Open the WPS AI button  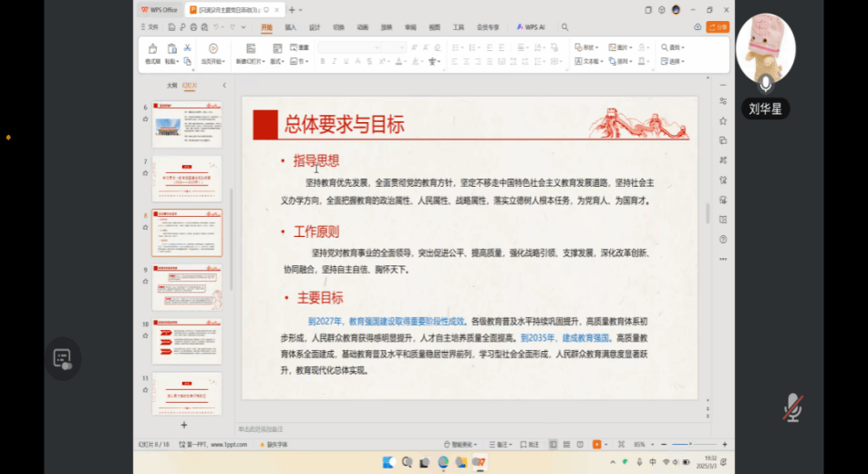(x=531, y=27)
